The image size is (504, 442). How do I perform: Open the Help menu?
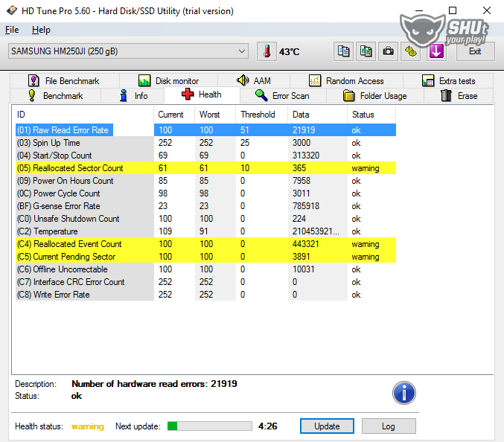point(41,30)
